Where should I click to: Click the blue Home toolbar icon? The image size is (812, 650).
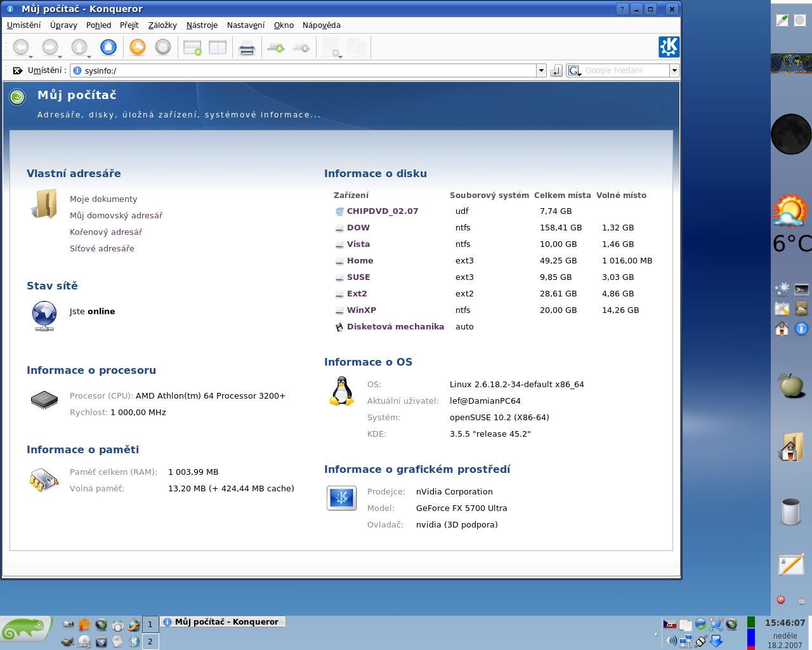click(108, 47)
